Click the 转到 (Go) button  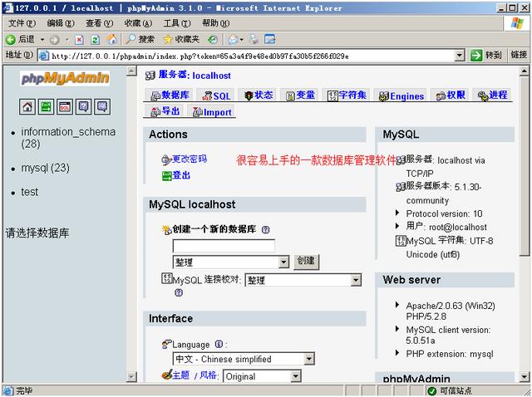click(x=486, y=55)
